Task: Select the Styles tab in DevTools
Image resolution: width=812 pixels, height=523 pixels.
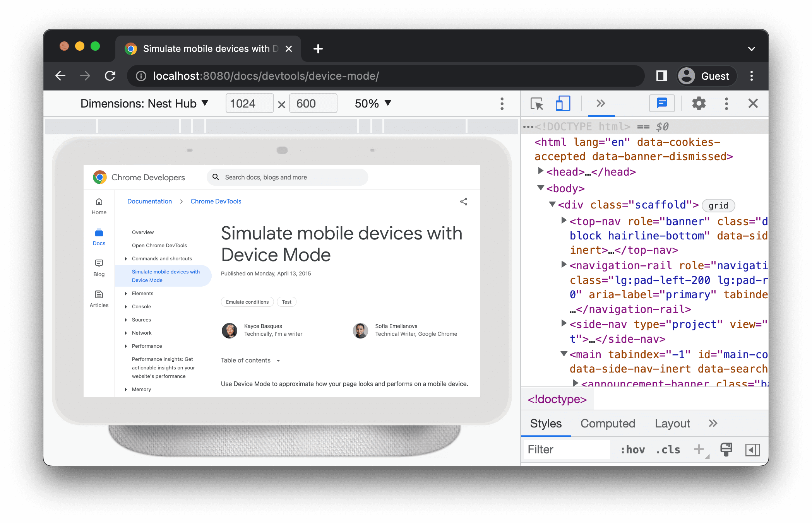Action: click(545, 423)
